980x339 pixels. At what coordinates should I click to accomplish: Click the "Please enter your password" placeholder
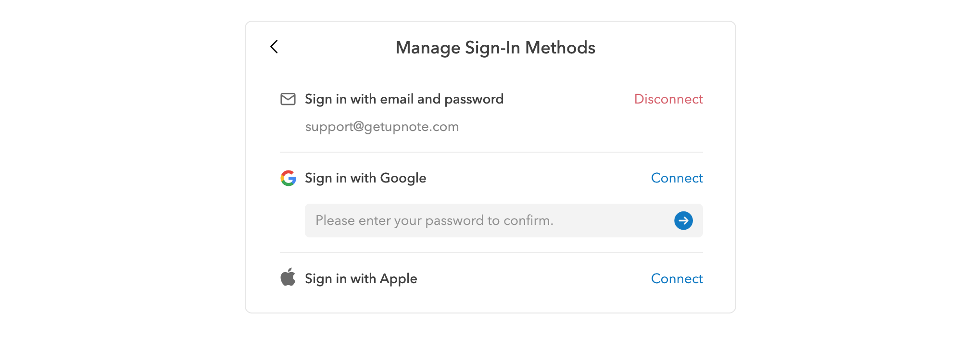(x=434, y=221)
